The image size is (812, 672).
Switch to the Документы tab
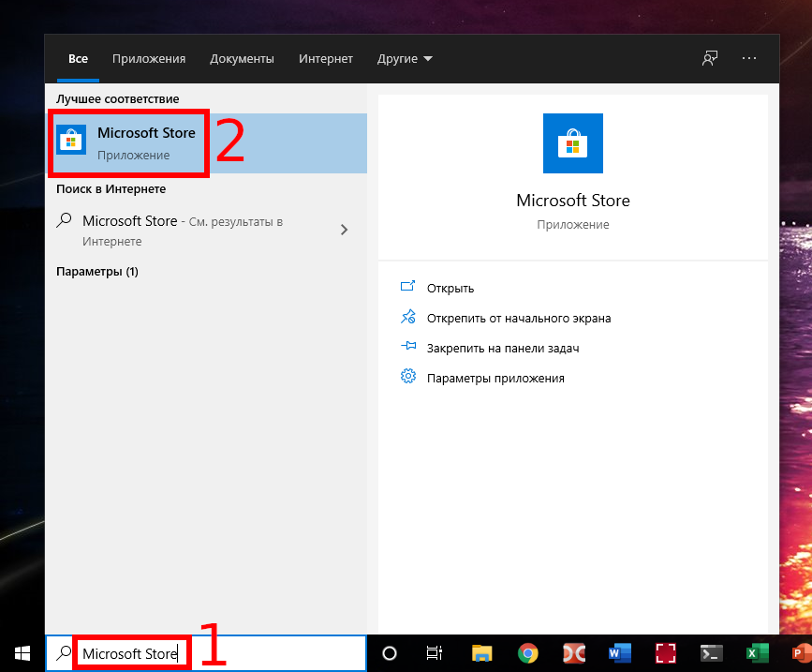tap(242, 58)
